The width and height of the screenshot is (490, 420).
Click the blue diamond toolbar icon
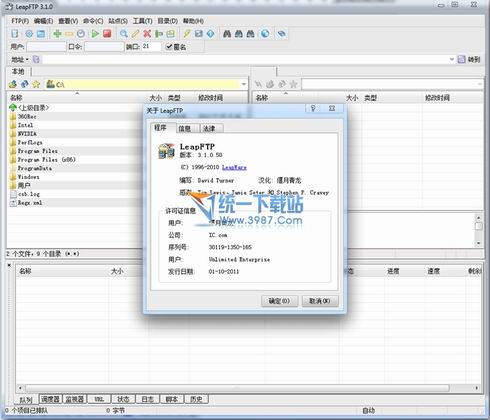211,34
